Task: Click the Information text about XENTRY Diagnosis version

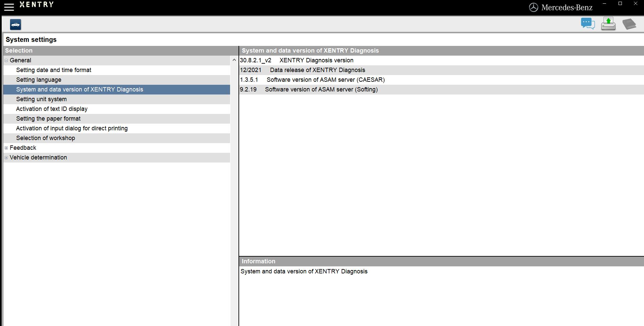Action: (304, 271)
